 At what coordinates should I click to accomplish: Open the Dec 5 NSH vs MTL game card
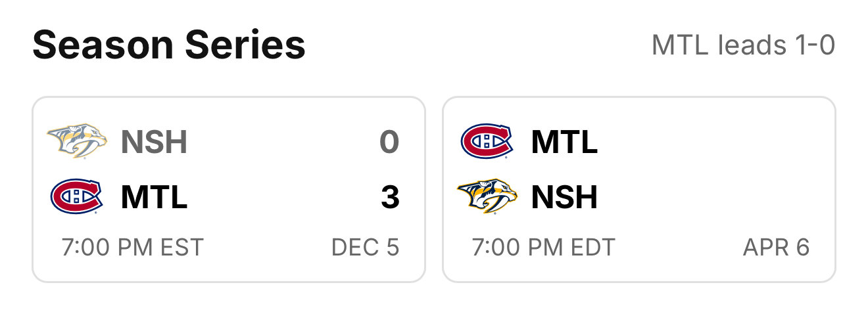(229, 190)
